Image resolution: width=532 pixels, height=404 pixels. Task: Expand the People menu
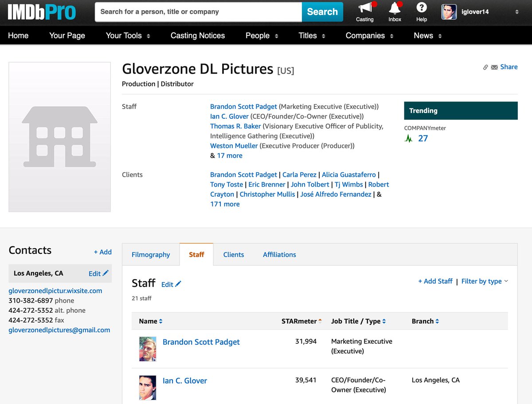[x=262, y=35]
